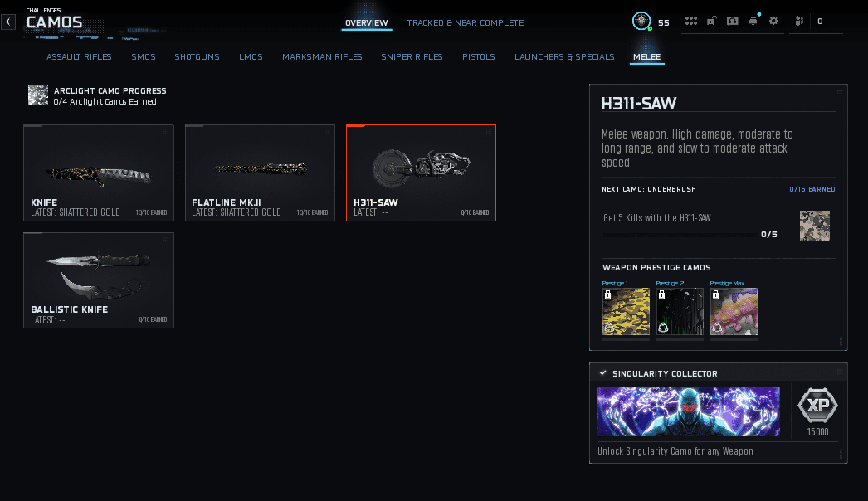Screen dimensions: 868x501
Task: Open the notifications bell icon
Action: [x=753, y=21]
